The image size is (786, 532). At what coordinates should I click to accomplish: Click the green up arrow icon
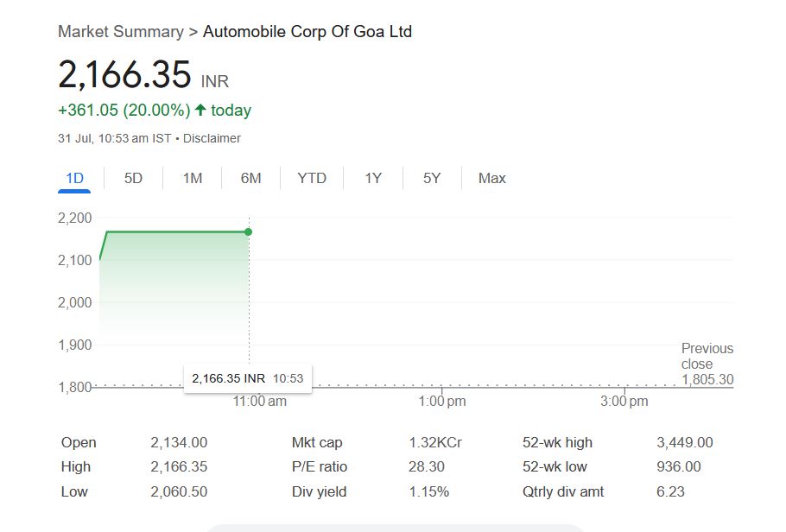point(200,110)
